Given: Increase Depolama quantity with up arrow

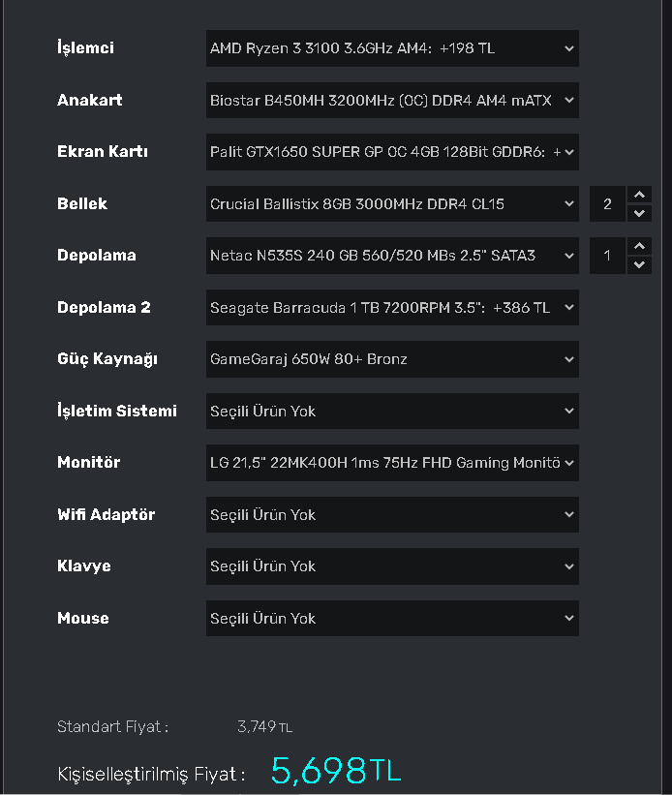Looking at the screenshot, I should click(639, 246).
